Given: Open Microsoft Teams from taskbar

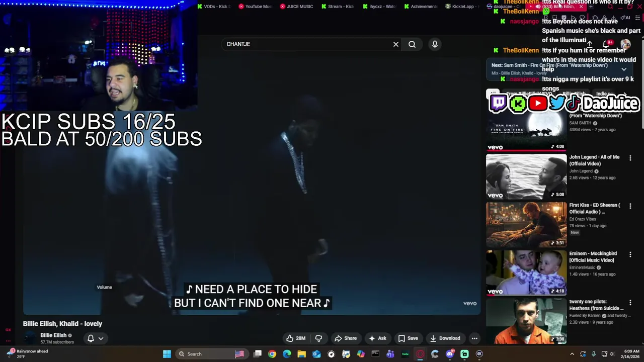Looking at the screenshot, I should [x=390, y=354].
